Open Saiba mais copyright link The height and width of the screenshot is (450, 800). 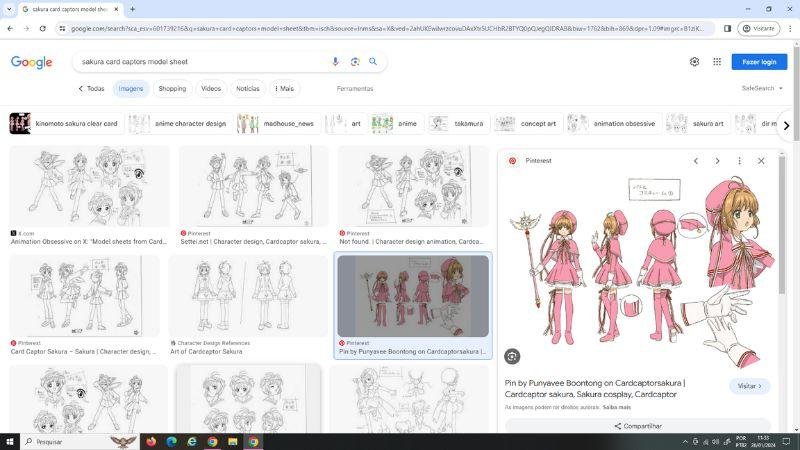click(617, 407)
